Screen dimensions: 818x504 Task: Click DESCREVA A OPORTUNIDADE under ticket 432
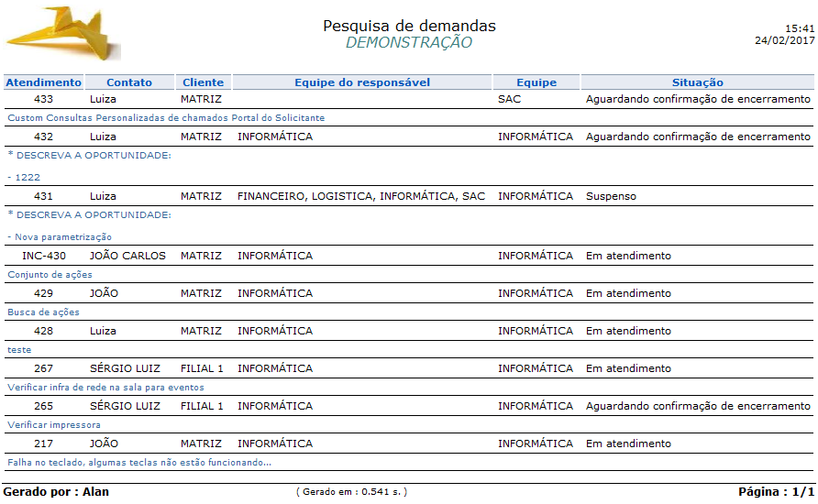click(89, 155)
